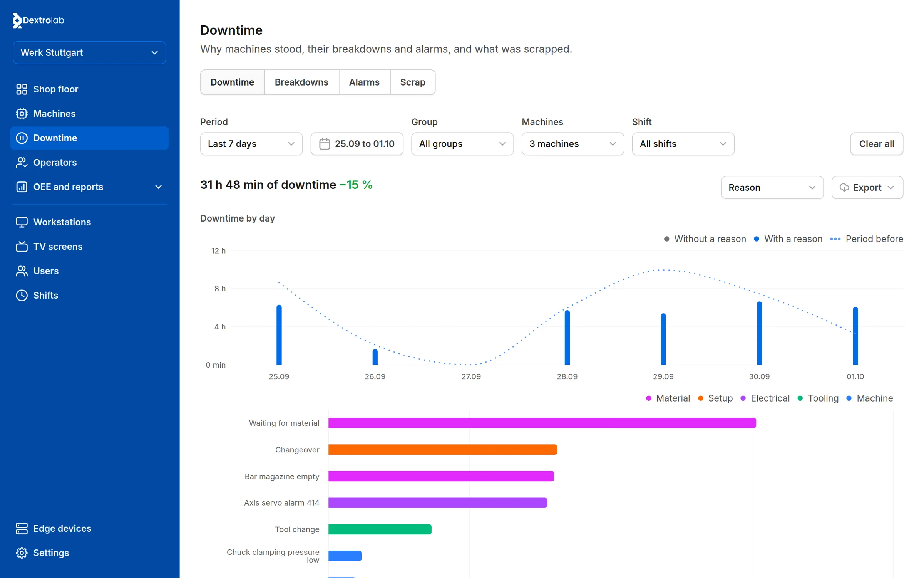924x578 pixels.
Task: Open the 25.09 to 01.10 date range
Action: pos(357,144)
